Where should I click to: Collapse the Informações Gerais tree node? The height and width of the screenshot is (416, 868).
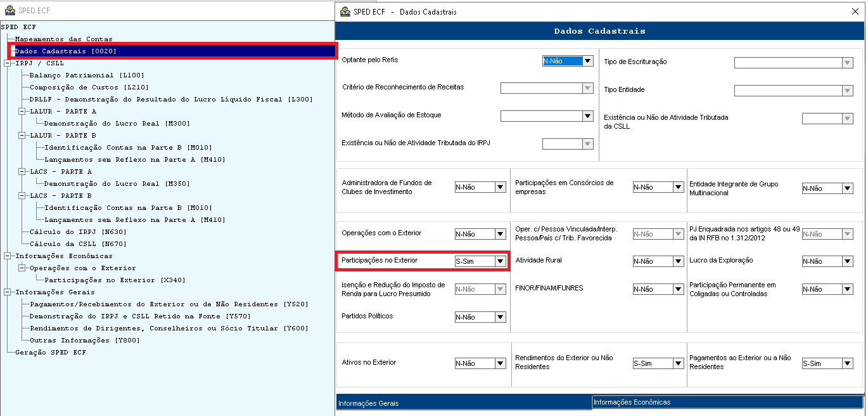[7, 292]
